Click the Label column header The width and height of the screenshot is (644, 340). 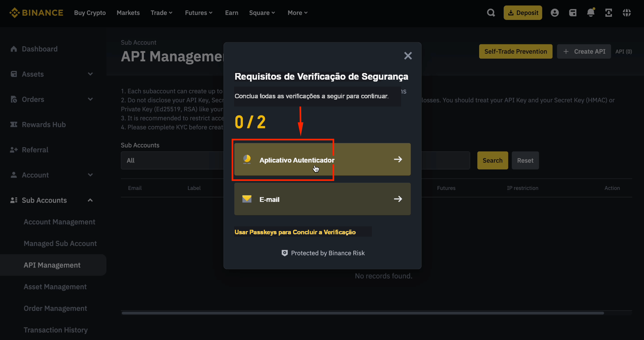[x=194, y=188]
